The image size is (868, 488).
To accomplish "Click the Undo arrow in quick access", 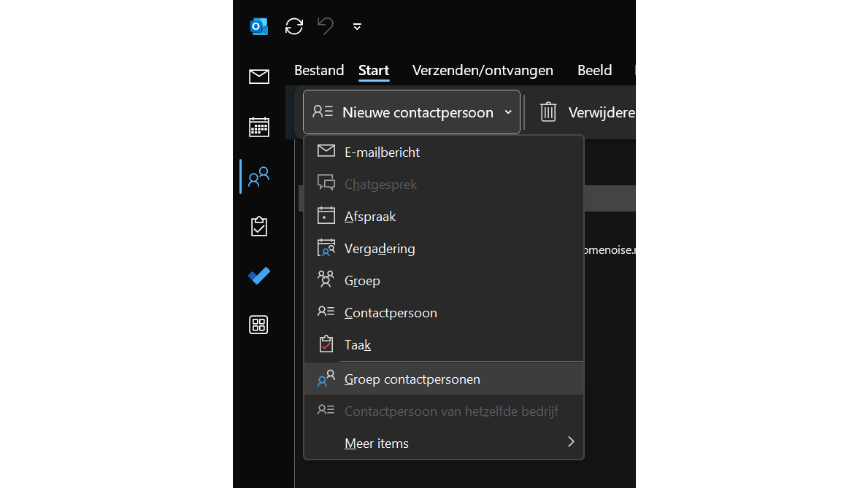I will pyautogui.click(x=326, y=26).
